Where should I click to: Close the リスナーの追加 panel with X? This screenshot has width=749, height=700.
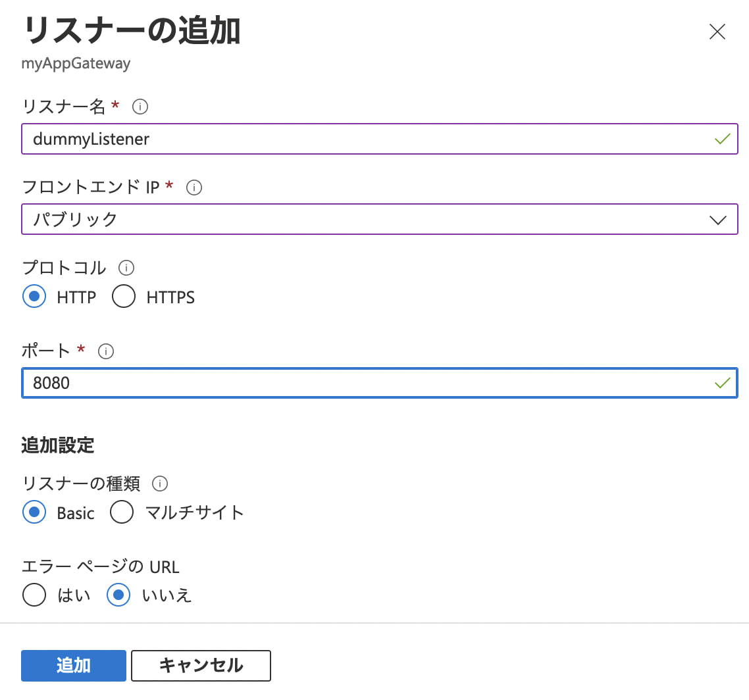717,32
